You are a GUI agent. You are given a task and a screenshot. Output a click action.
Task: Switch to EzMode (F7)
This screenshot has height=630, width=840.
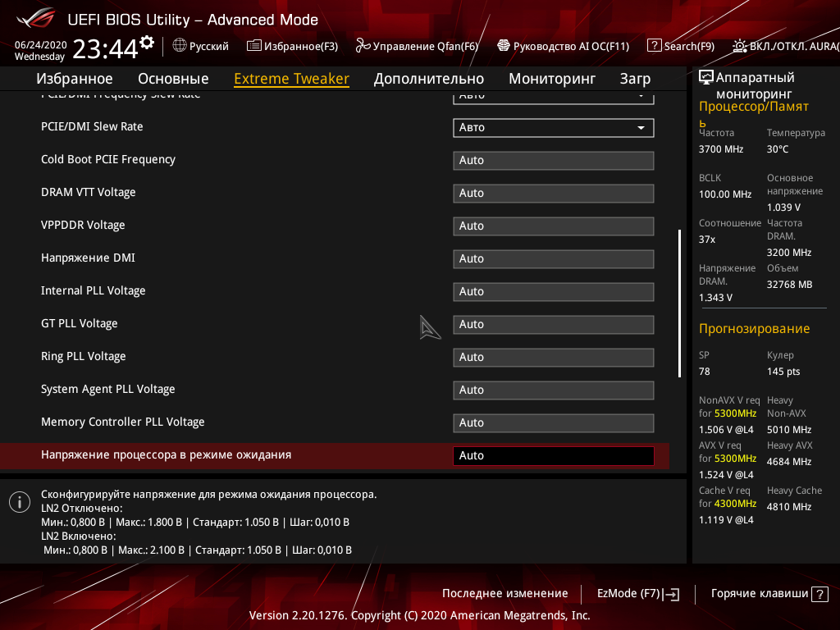637,594
